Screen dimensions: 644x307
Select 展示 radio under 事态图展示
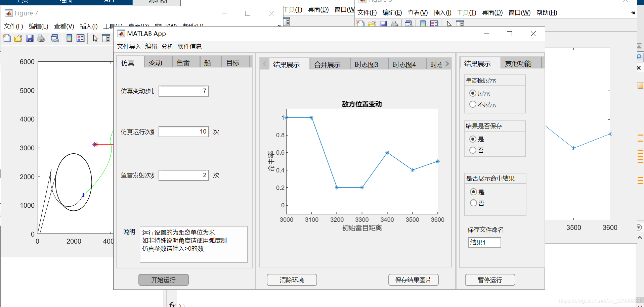[x=473, y=93]
